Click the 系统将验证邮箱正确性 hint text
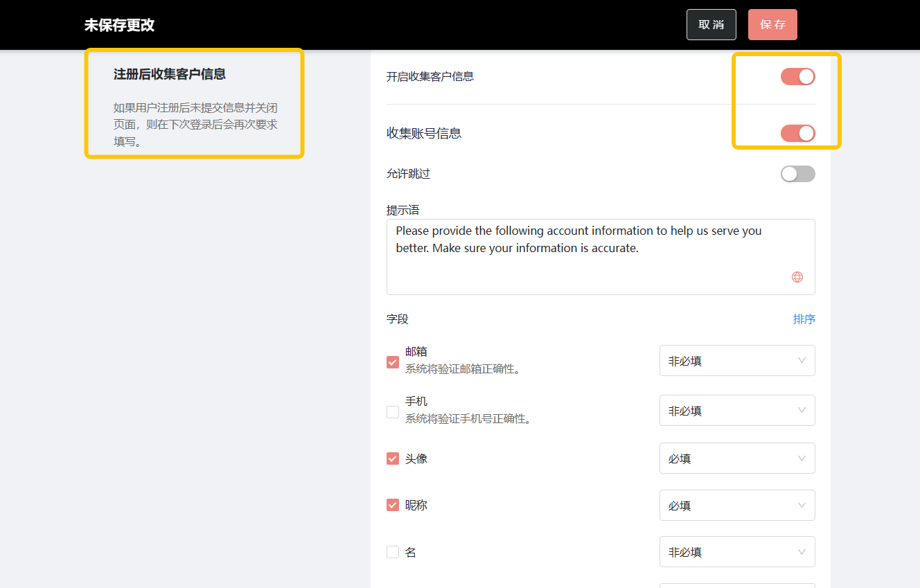 (x=463, y=369)
